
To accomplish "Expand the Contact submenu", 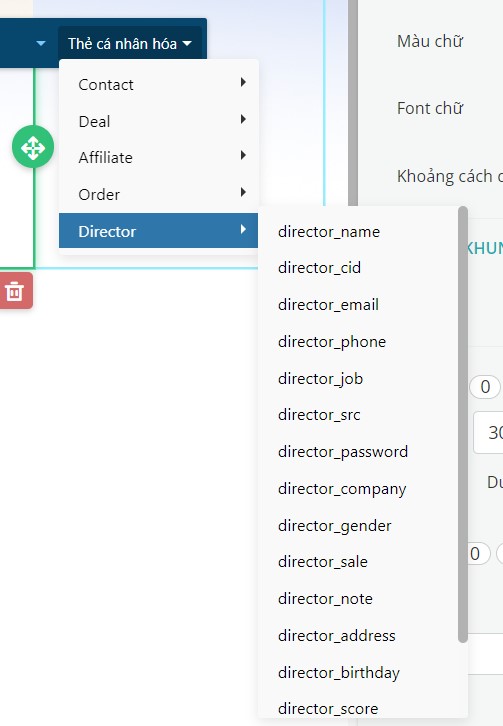I will [158, 84].
